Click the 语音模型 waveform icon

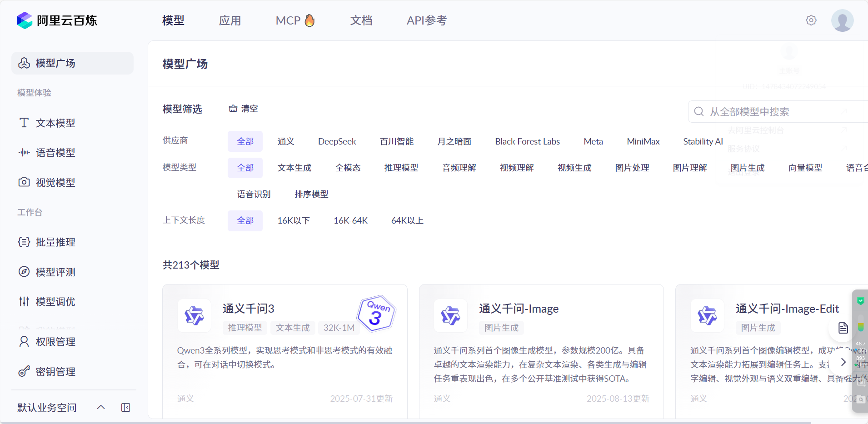click(24, 153)
